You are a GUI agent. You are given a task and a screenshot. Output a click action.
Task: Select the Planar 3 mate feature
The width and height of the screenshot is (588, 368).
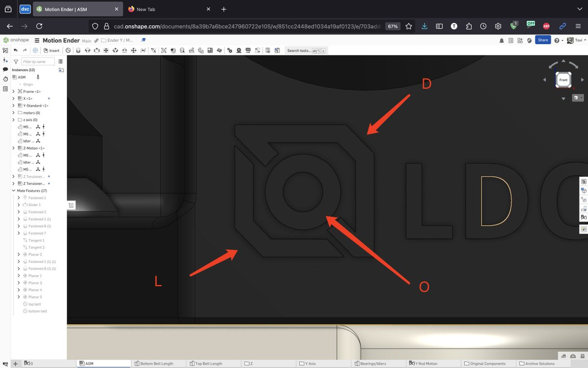click(35, 283)
